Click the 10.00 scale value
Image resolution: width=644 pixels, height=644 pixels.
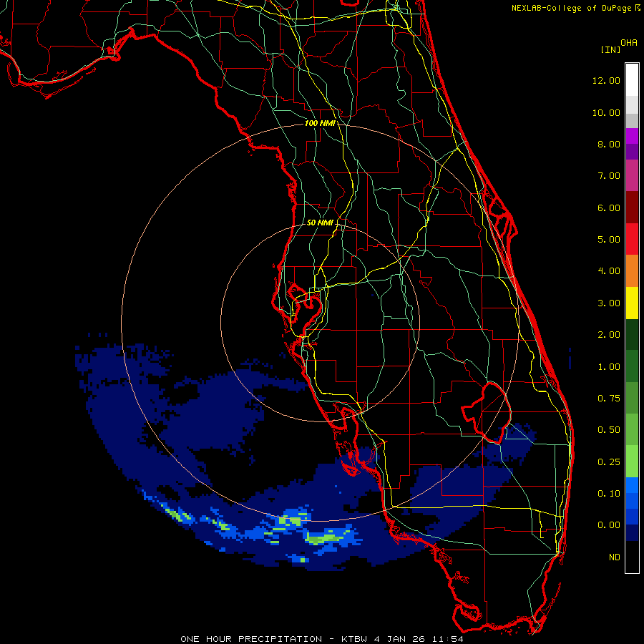click(x=606, y=112)
